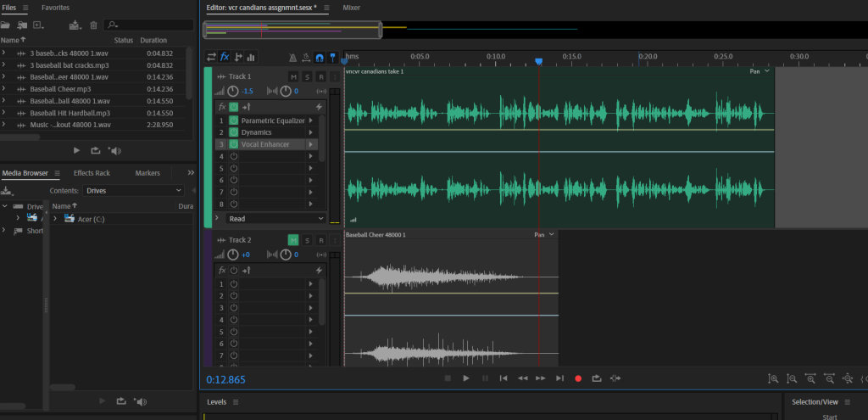Open the Contents Drives dropdown
Screen dimensions: 868x420
(x=133, y=191)
